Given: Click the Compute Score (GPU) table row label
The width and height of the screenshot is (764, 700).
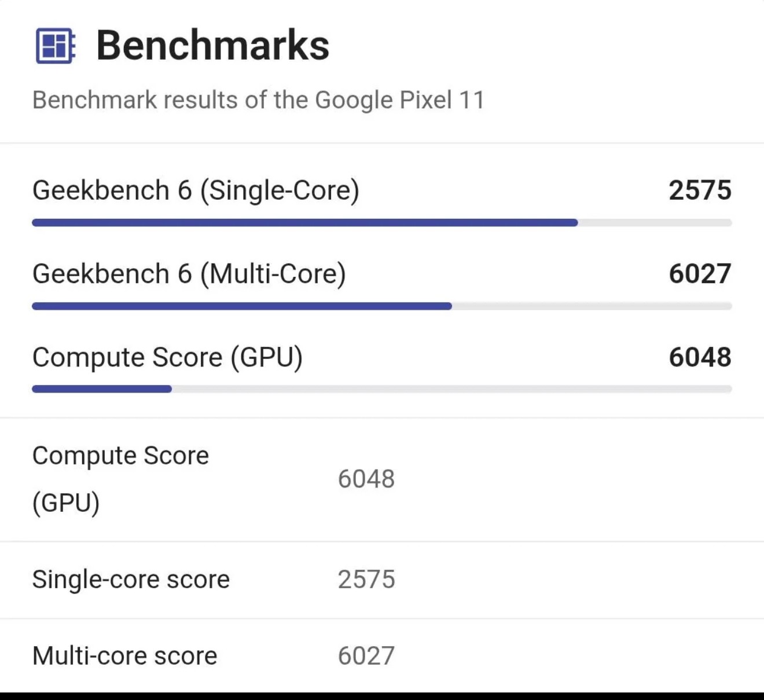Looking at the screenshot, I should pyautogui.click(x=120, y=479).
